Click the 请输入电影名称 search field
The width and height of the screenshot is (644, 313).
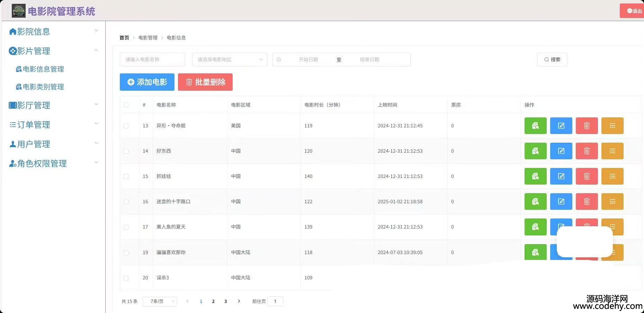coord(152,60)
